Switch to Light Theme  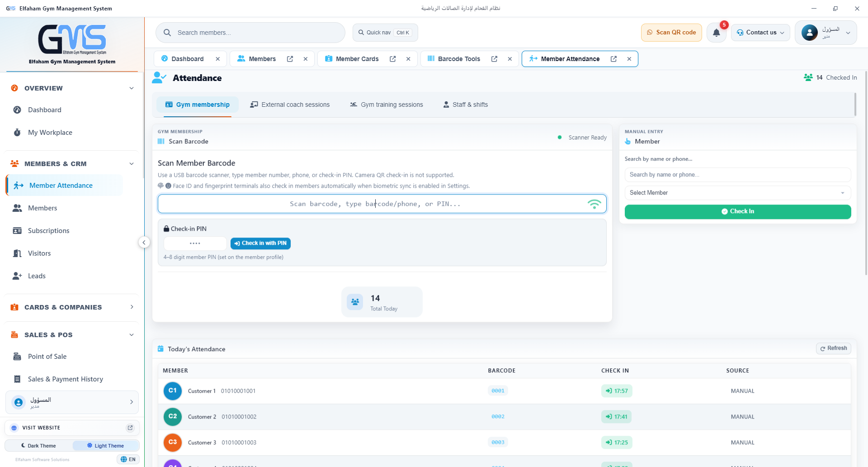point(105,446)
